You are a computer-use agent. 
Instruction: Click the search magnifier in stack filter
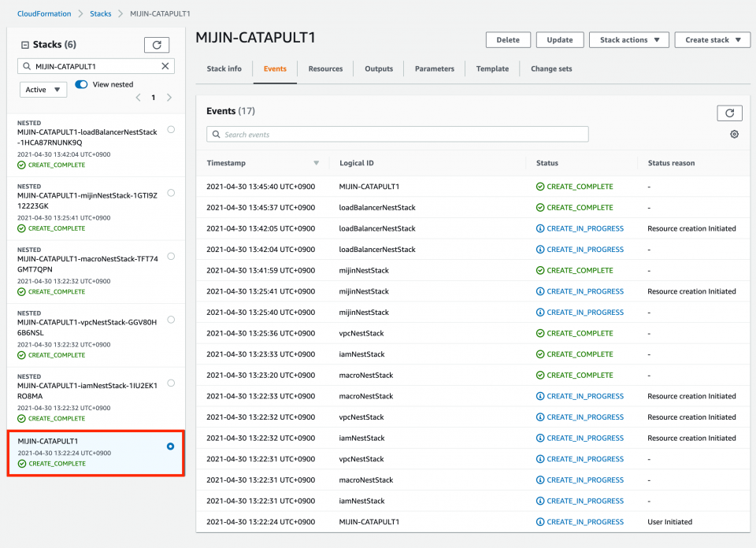click(27, 66)
